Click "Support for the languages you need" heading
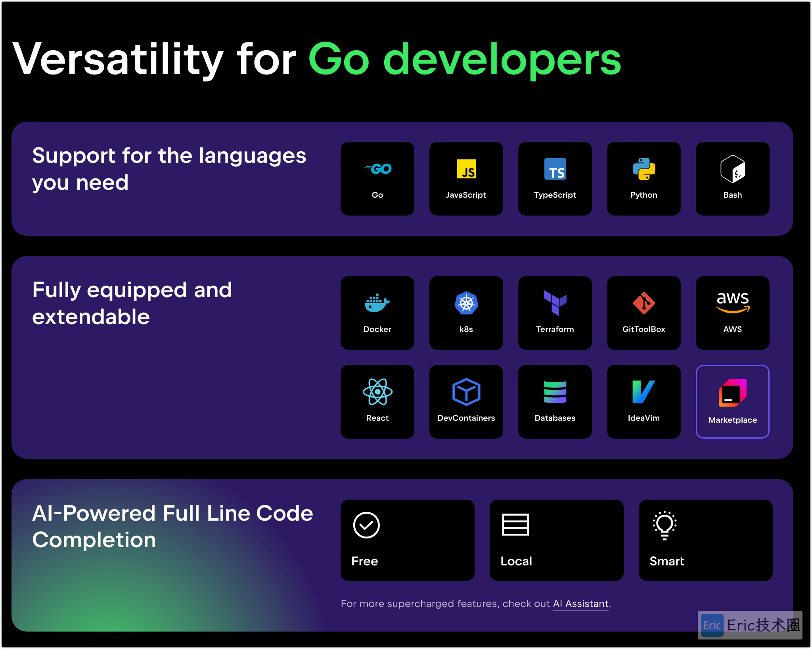 click(x=169, y=169)
